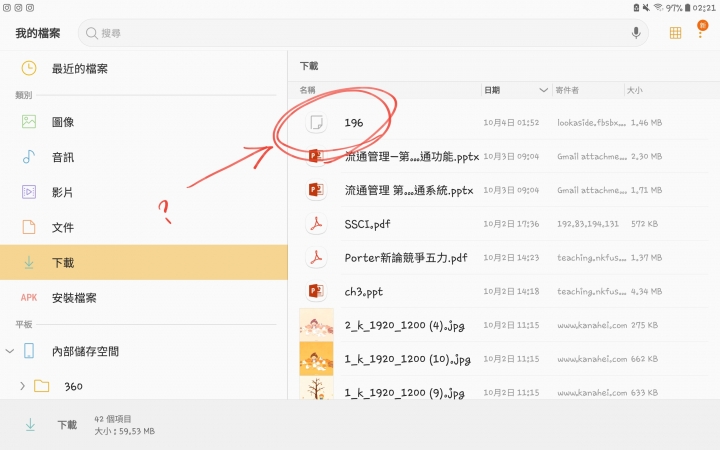Screen dimensions: 720x450
Task: Sort by 寄件者 column header
Action: (567, 90)
